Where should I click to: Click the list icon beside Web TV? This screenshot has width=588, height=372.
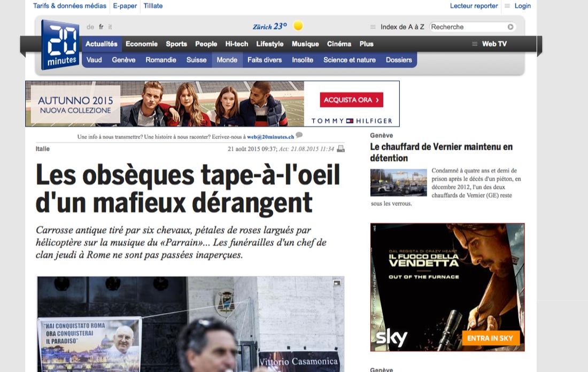point(474,44)
